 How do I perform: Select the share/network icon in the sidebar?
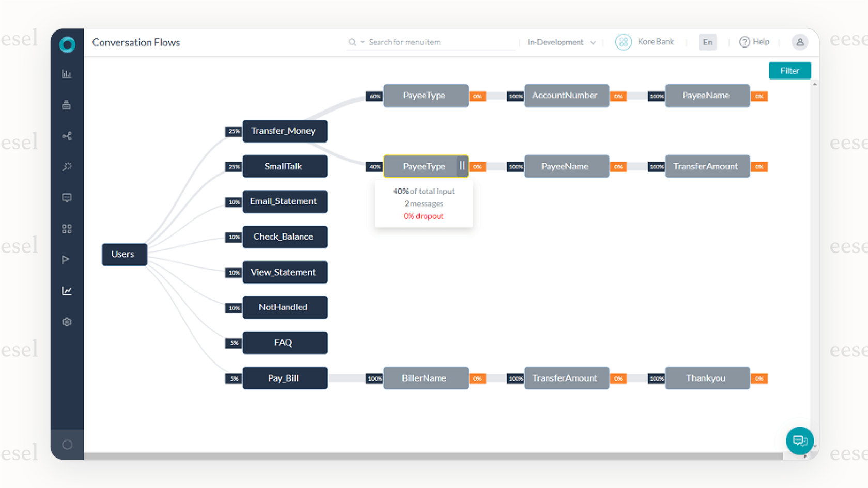coord(67,135)
